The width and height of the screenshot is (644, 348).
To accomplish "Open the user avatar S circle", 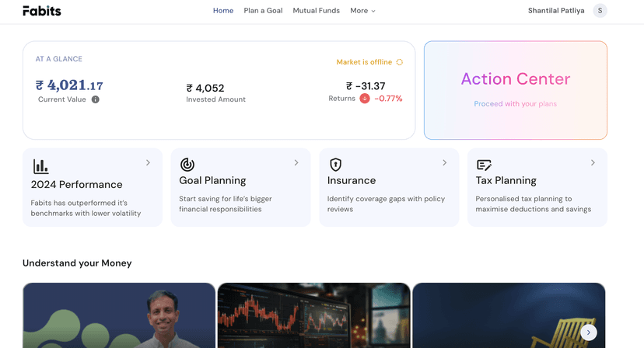I will 600,11.
